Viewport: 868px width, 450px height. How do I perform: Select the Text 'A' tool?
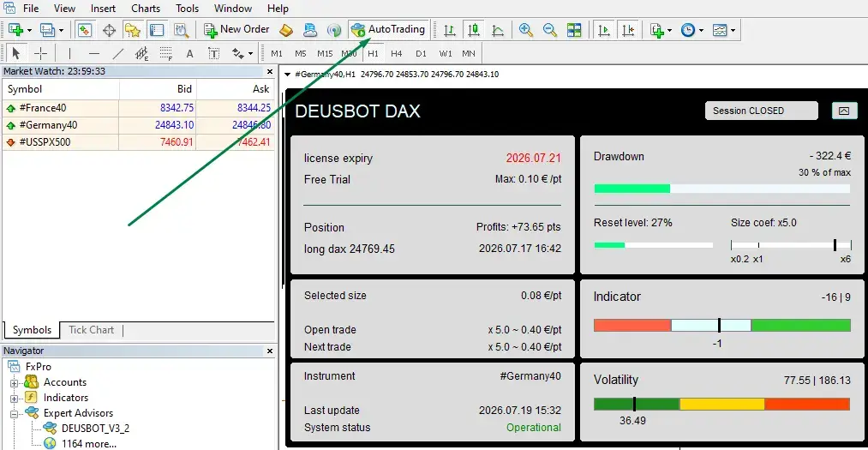point(190,53)
